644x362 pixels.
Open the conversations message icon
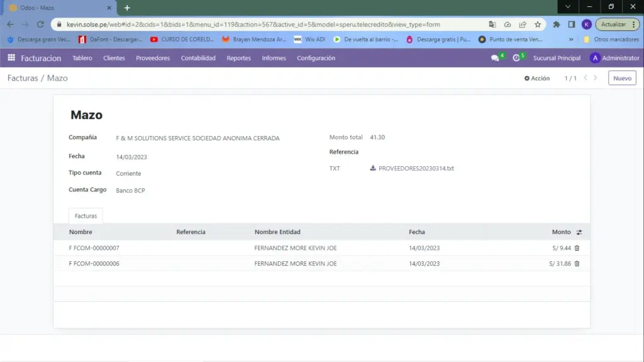(495, 58)
